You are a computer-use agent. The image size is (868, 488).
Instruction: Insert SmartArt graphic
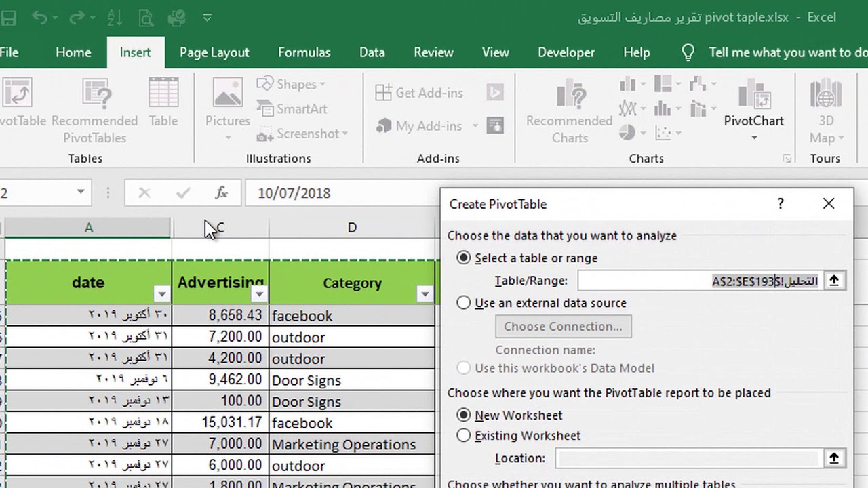coord(292,108)
